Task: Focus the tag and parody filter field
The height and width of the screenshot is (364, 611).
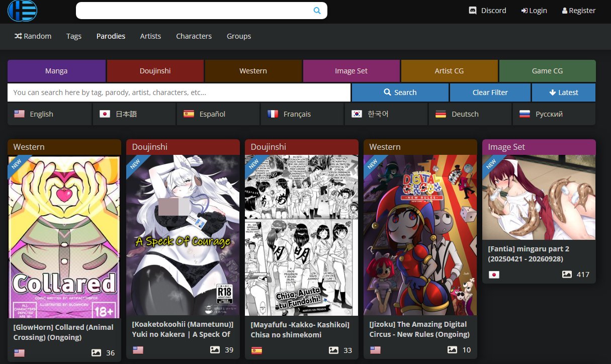Action: point(179,93)
